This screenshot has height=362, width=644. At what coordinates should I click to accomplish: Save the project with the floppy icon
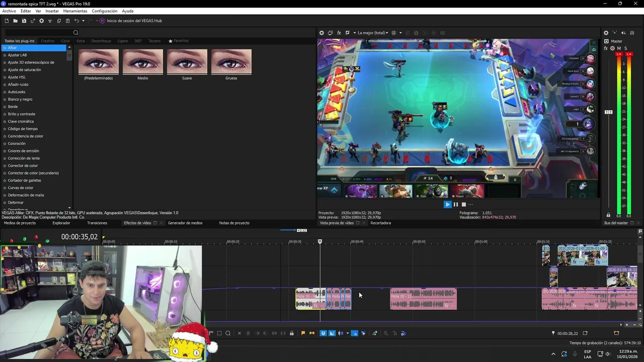(x=24, y=21)
